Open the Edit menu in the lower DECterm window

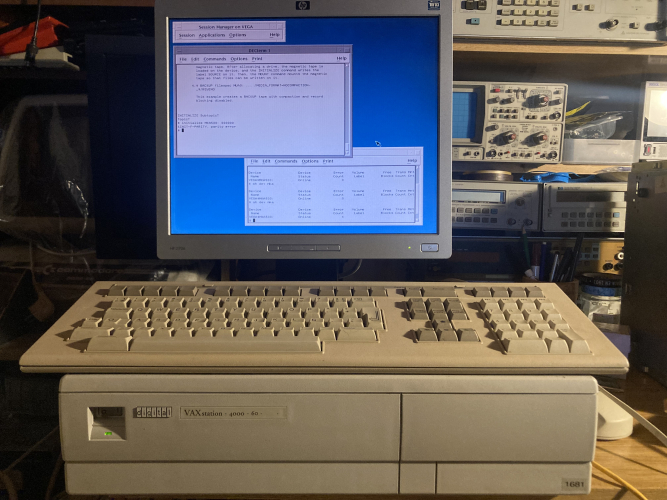[266, 161]
